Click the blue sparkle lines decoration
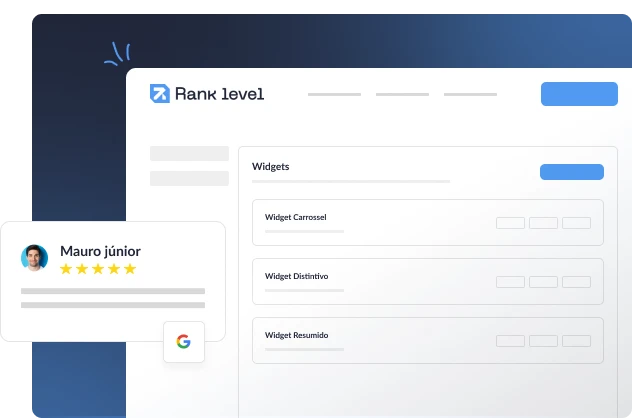The width and height of the screenshot is (632, 418). tap(117, 54)
